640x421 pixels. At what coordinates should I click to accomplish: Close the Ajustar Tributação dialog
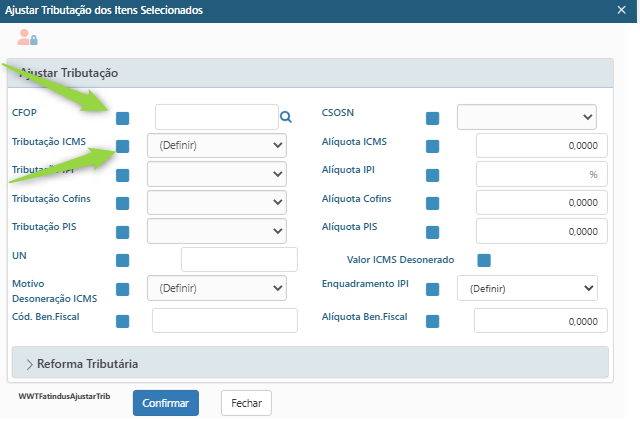(x=622, y=10)
